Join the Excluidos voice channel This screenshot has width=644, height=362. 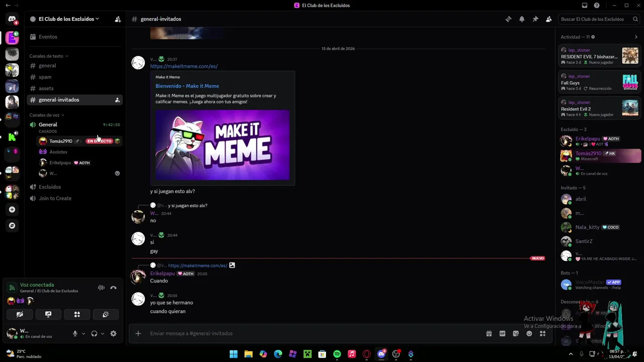(x=75, y=187)
